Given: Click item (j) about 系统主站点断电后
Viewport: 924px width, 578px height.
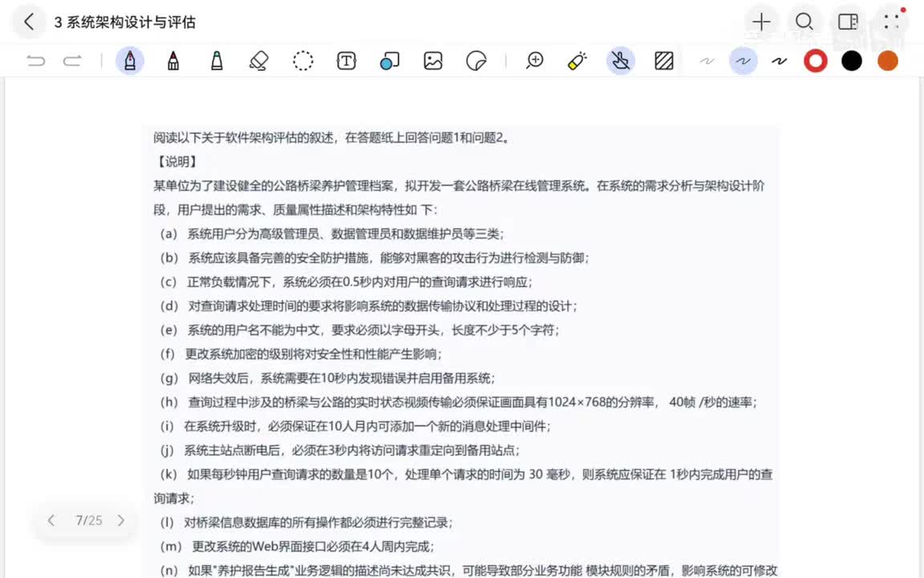Looking at the screenshot, I should [340, 450].
